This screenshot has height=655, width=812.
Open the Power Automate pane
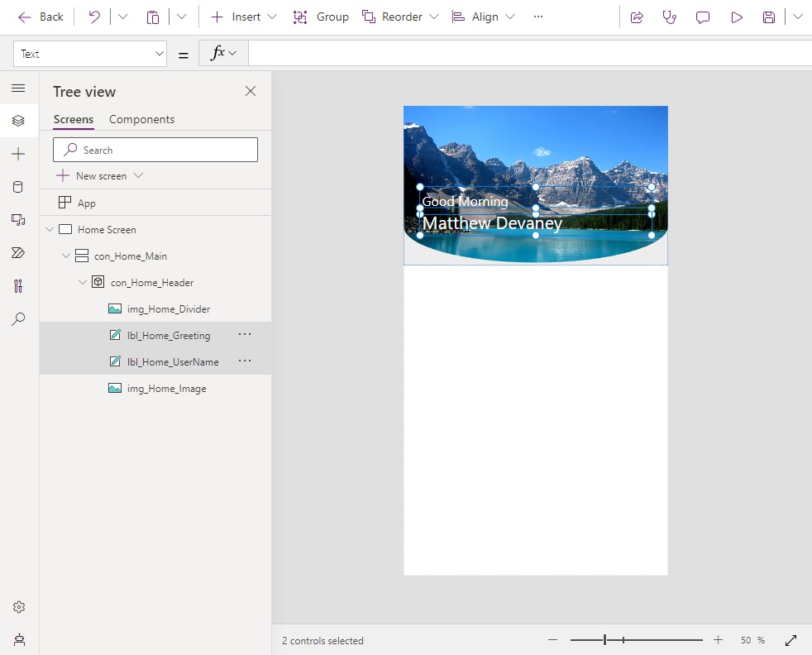click(18, 252)
